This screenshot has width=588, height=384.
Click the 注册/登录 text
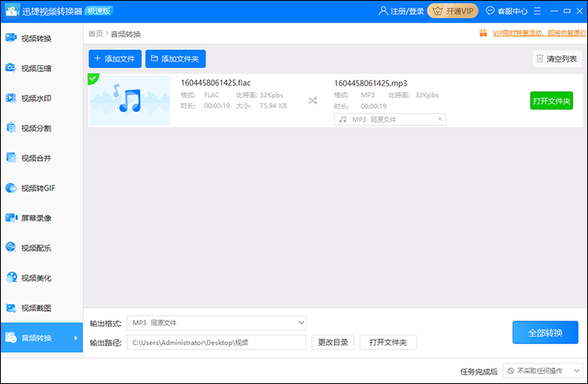tap(407, 11)
